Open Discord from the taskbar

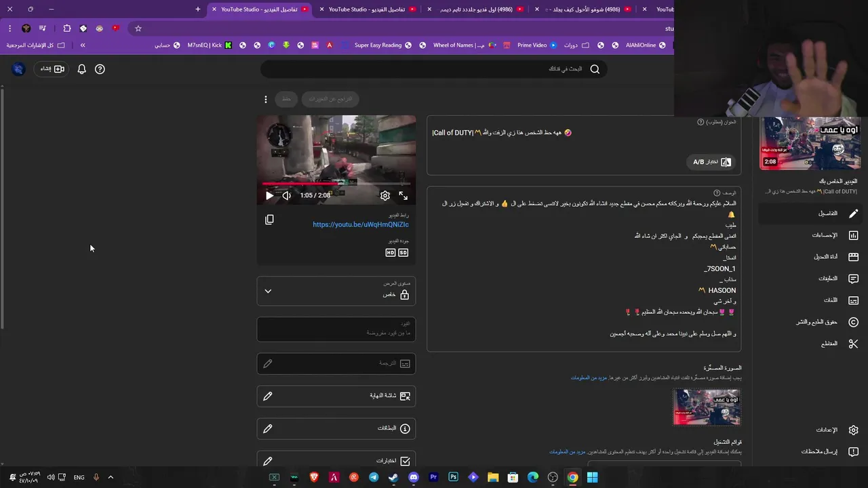point(414,477)
